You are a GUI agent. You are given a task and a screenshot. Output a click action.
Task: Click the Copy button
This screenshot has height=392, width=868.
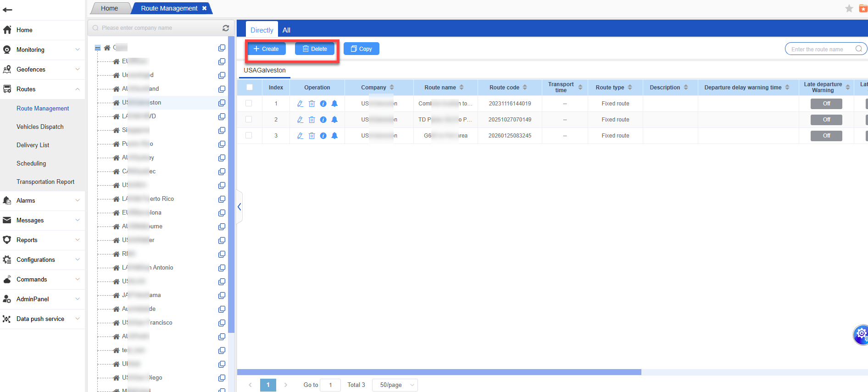click(x=361, y=49)
